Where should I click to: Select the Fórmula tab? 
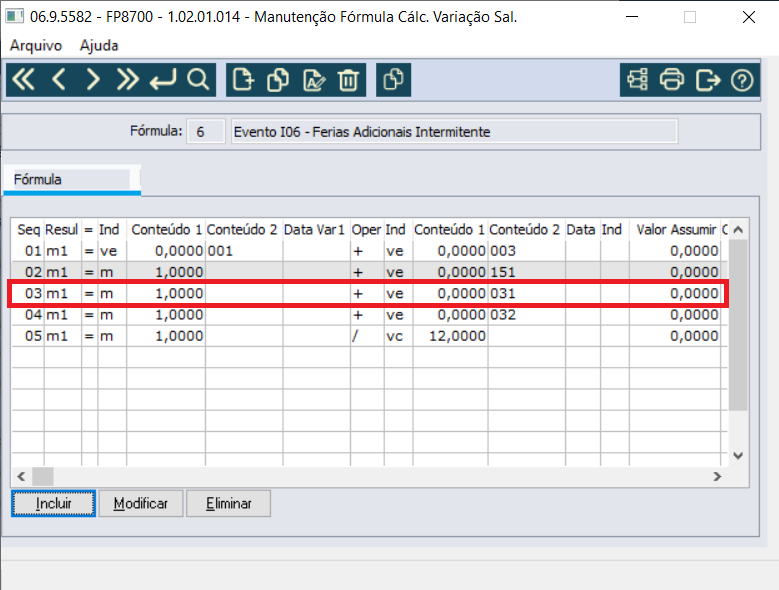pos(72,180)
